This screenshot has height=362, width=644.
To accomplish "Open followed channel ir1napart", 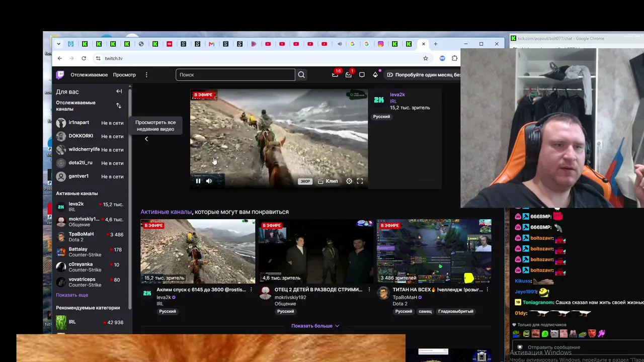I will pos(90,123).
